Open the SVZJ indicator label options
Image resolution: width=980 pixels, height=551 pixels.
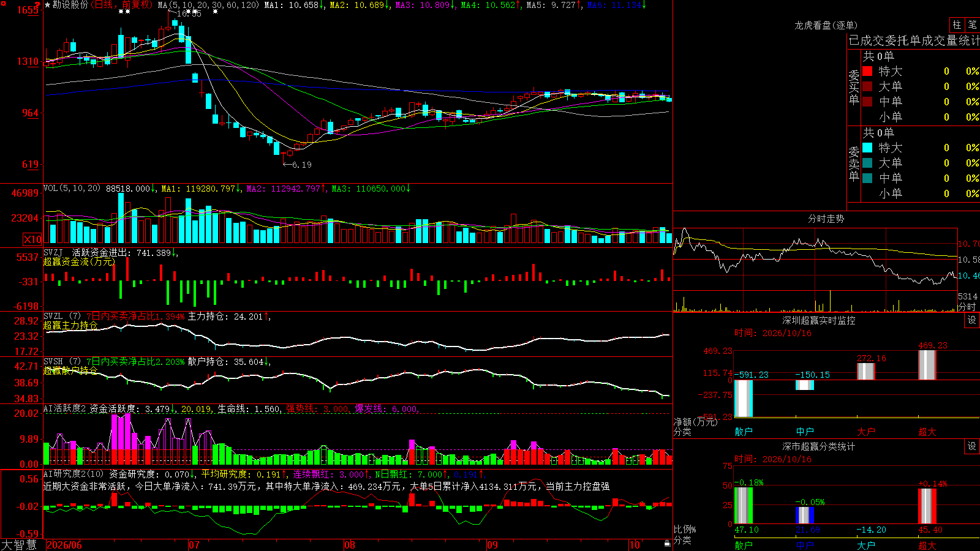click(53, 253)
